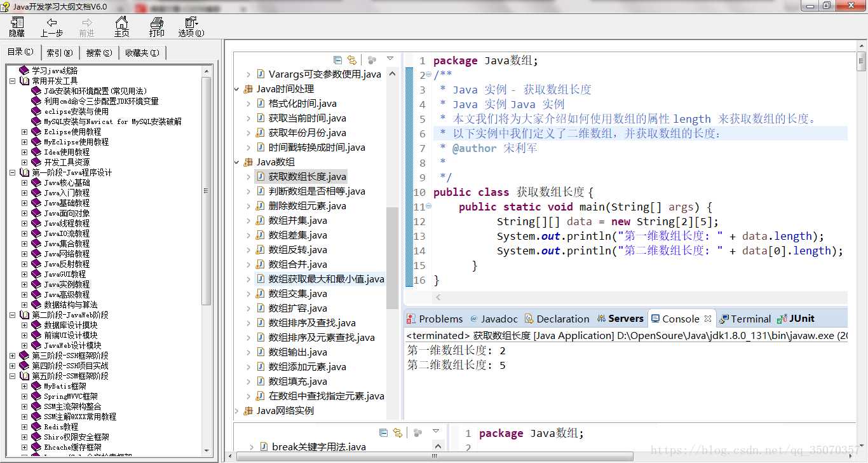Click the book icon beside Redis教程
868x463 pixels.
pyautogui.click(x=36, y=427)
